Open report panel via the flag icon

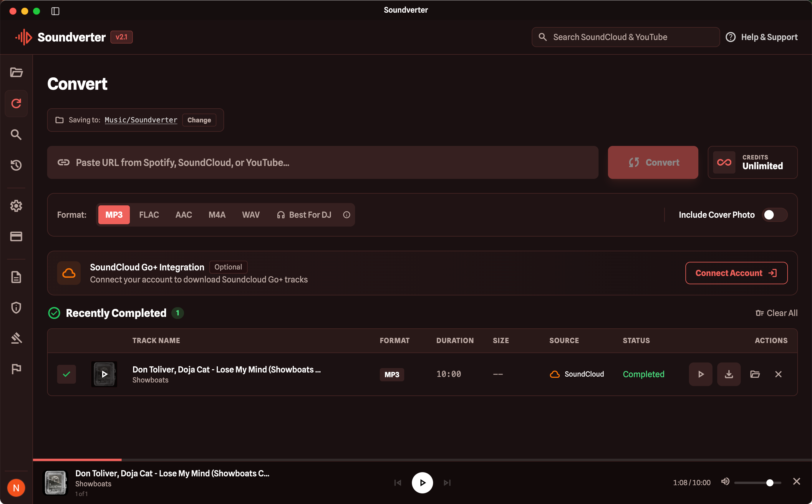16,369
